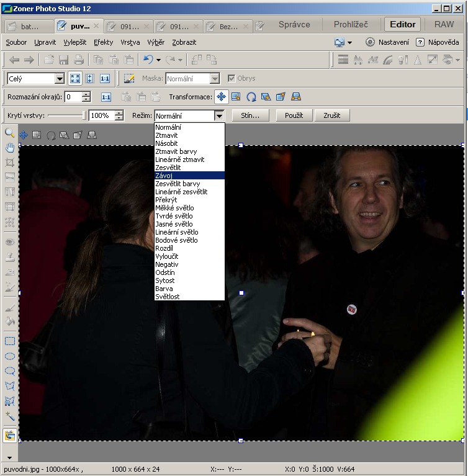Open the Celý zoom dropdown
The height and width of the screenshot is (476, 468).
point(60,79)
